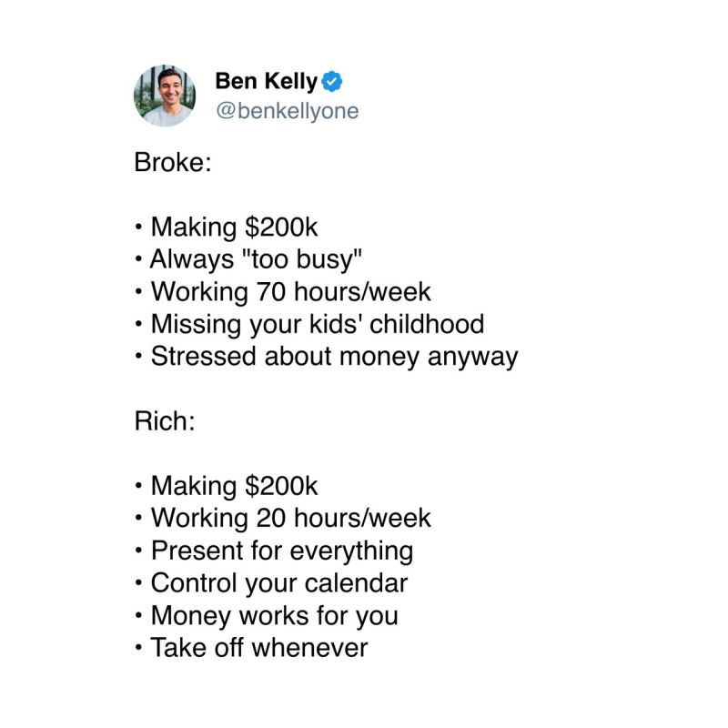Click Ben Kelly's profile photo
This screenshot has width=728, height=728.
click(165, 96)
